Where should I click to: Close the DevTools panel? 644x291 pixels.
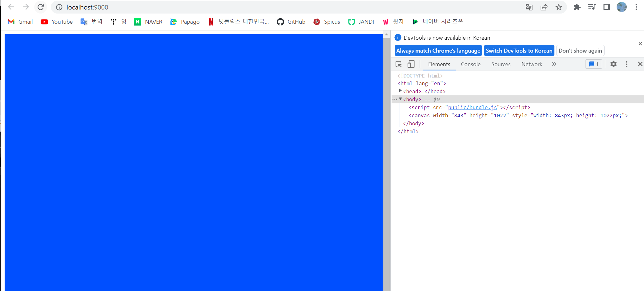click(640, 64)
